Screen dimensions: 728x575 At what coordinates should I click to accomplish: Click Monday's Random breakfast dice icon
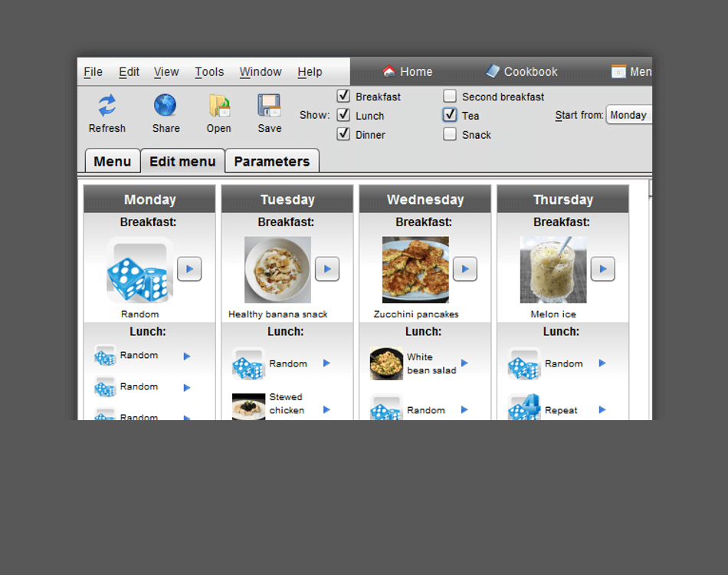(x=139, y=270)
